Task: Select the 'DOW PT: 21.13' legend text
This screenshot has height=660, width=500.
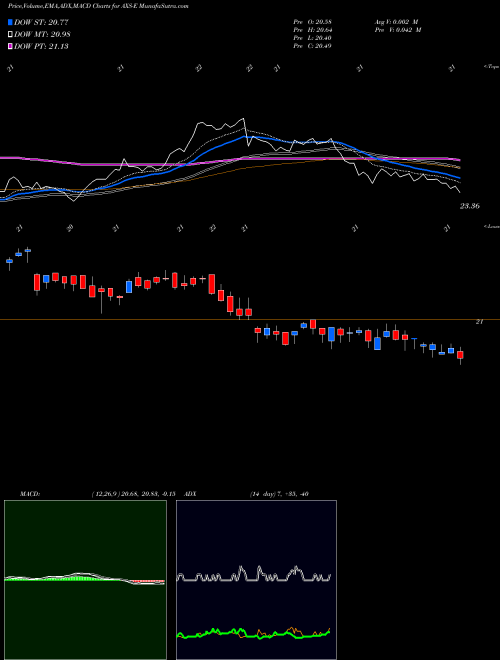Action: [41, 46]
